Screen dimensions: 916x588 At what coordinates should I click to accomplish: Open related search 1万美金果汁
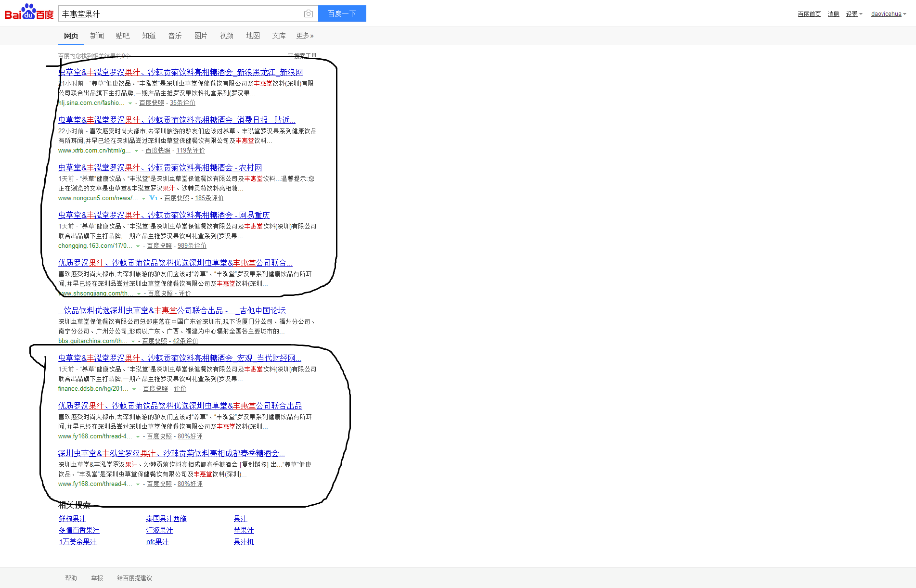coord(77,542)
